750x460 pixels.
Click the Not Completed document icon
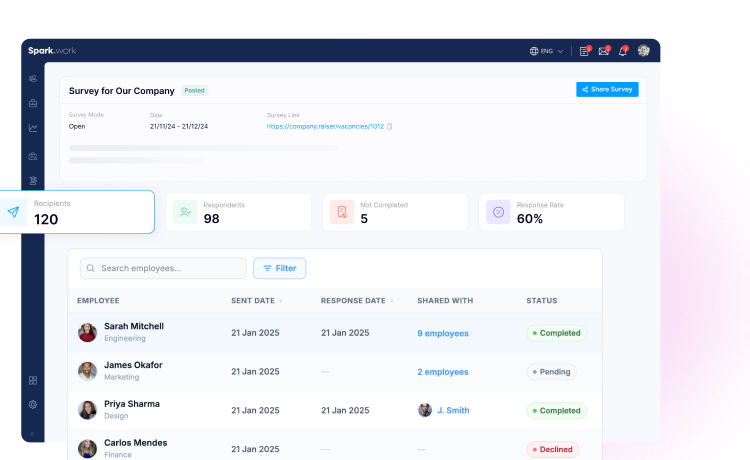342,212
